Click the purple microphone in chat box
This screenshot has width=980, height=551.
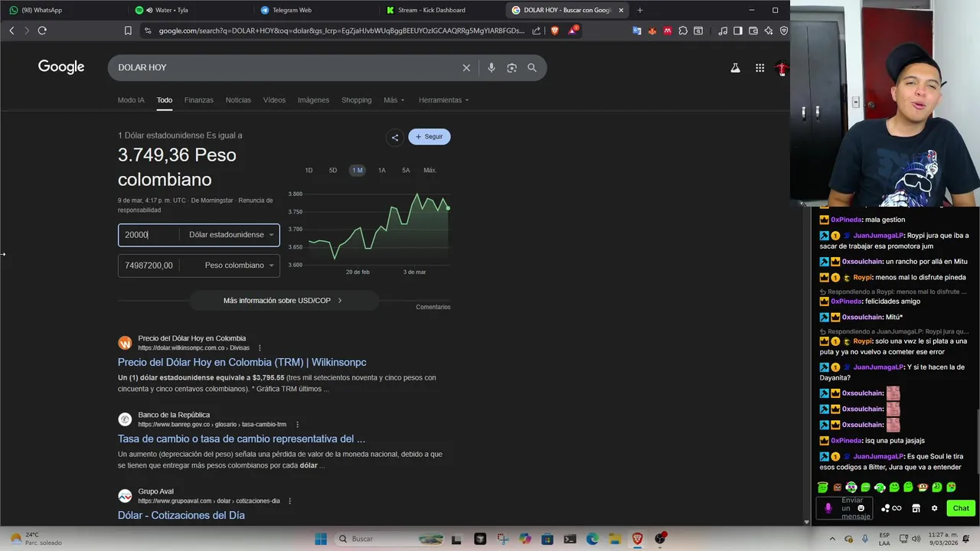click(x=828, y=508)
